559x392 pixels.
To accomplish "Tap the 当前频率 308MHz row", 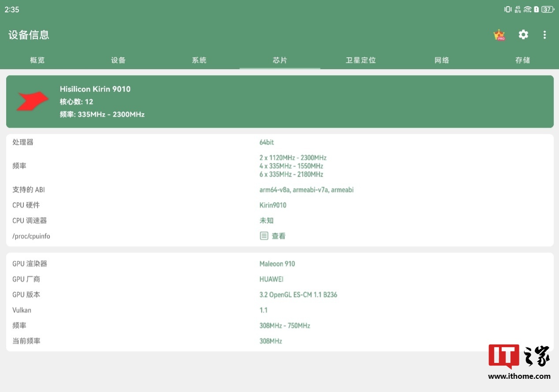I will pos(279,341).
